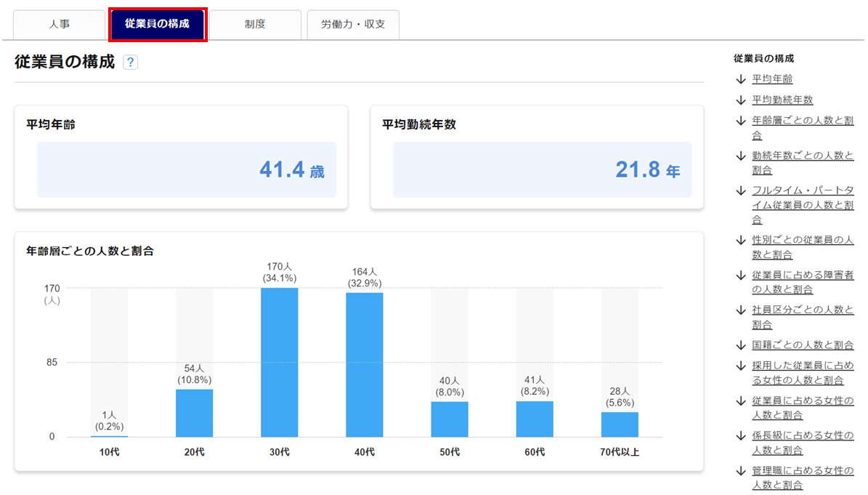Click the 41人 (8.2%) bar label

point(535,385)
